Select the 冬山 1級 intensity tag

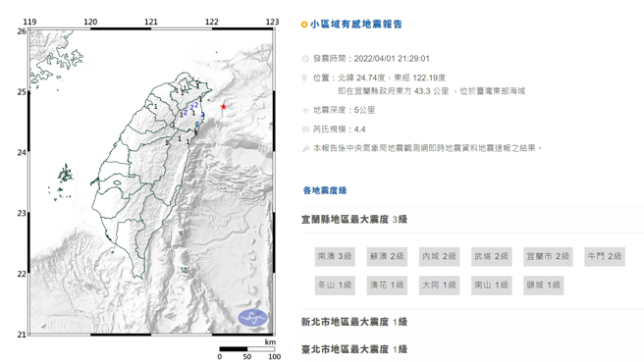pos(335,285)
